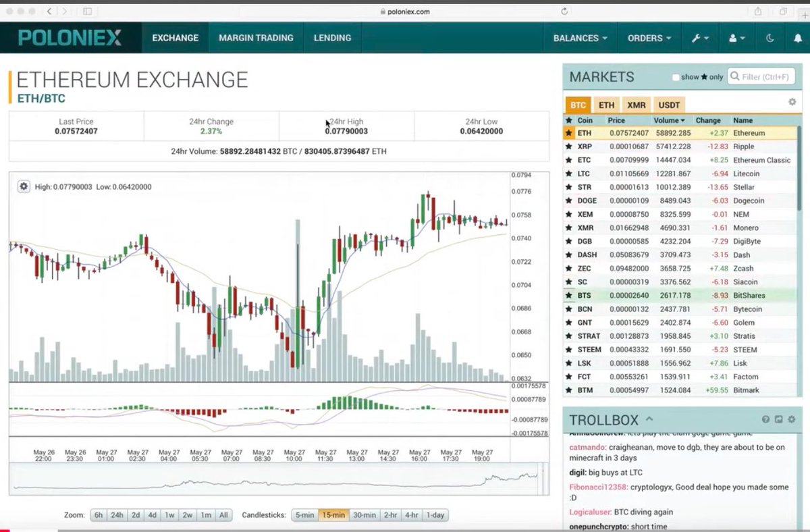Open Trollbox settings gear icon

791,419
